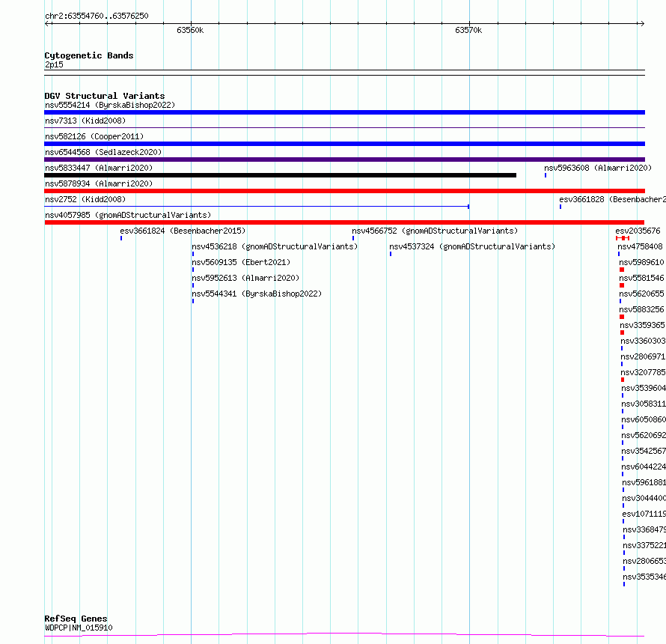Viewport: 666px width, 644px height.
Task: Click the nsv5989610 variant label
Action: (641, 262)
